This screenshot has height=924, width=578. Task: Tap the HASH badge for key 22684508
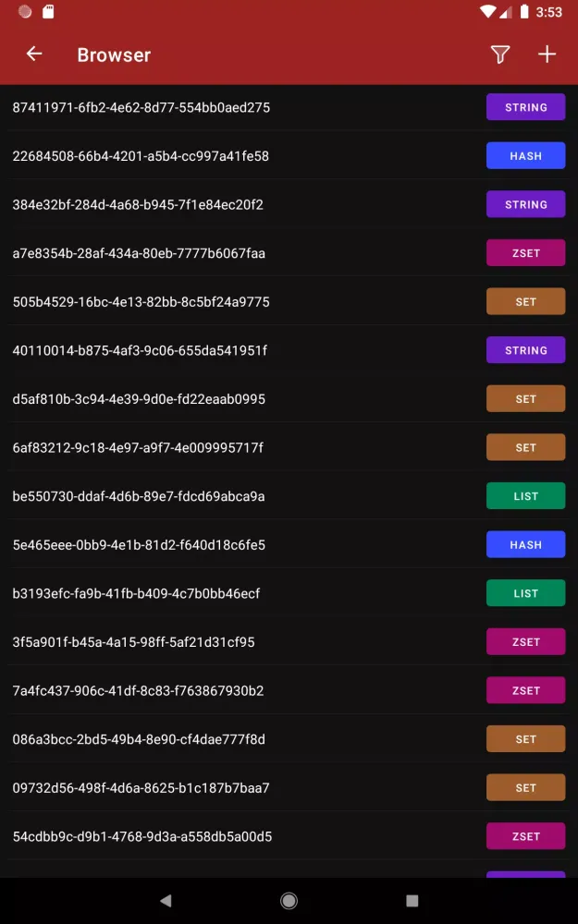click(525, 156)
